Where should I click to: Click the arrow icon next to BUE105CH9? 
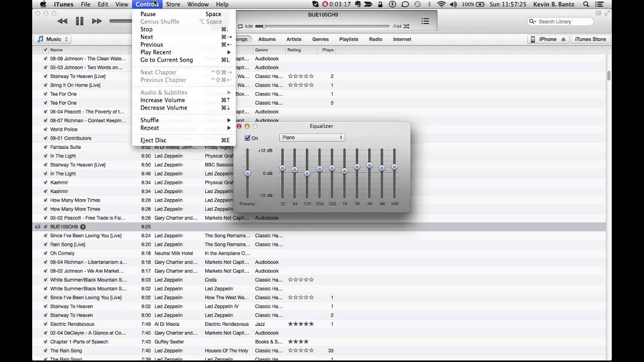[x=83, y=227]
